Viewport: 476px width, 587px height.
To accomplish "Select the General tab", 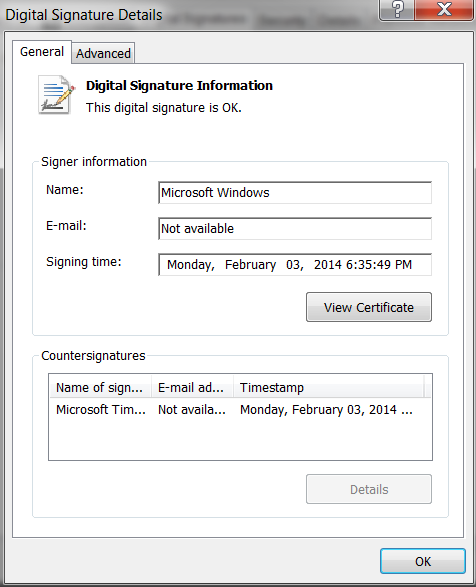I will tap(42, 52).
